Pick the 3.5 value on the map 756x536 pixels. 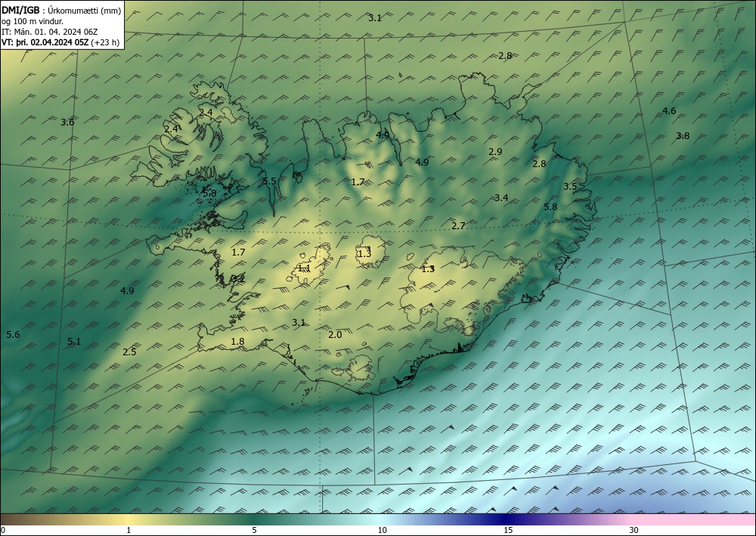click(570, 187)
